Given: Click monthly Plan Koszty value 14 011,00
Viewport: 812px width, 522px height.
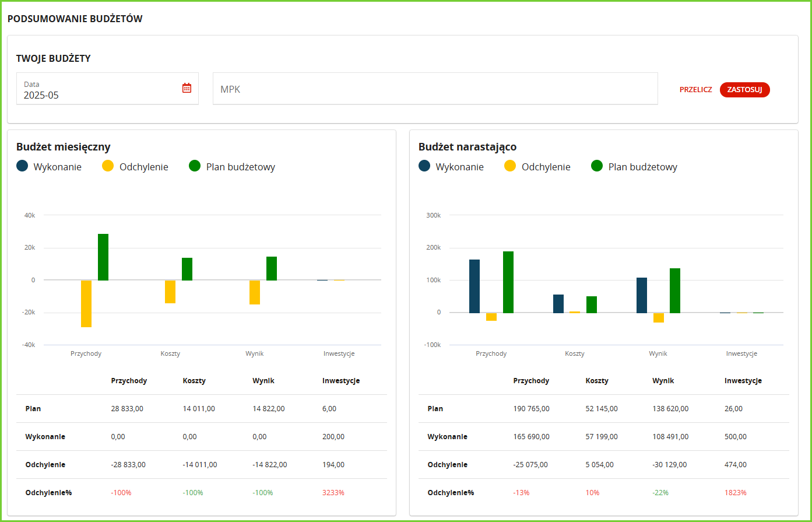Looking at the screenshot, I should point(199,409).
